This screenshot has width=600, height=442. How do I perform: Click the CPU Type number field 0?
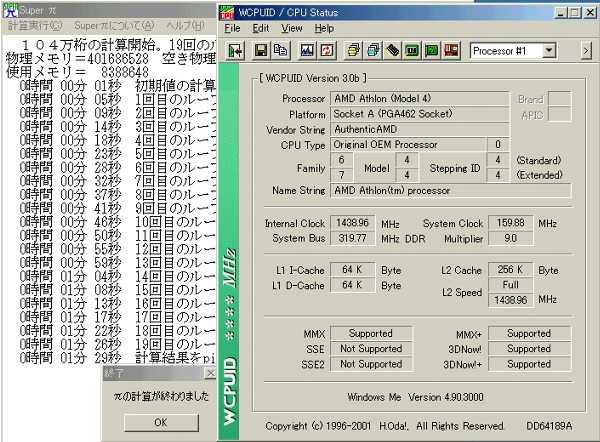pos(498,145)
